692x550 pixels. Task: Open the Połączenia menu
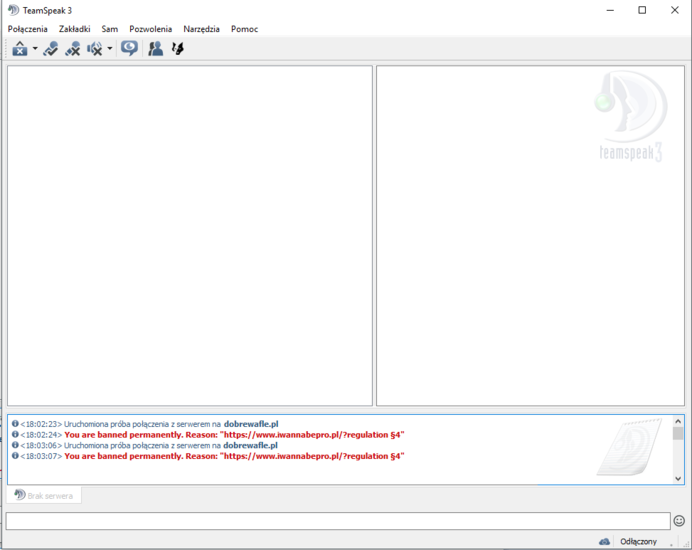(27, 29)
